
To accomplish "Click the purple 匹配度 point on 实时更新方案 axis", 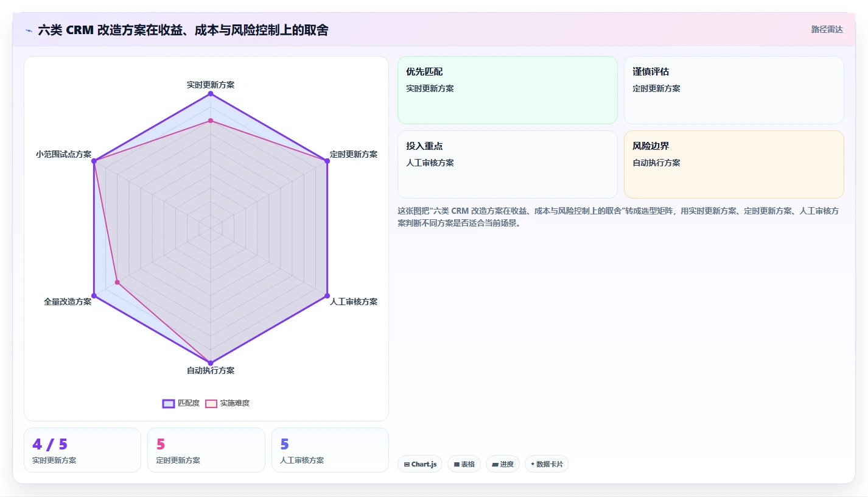I will point(211,94).
